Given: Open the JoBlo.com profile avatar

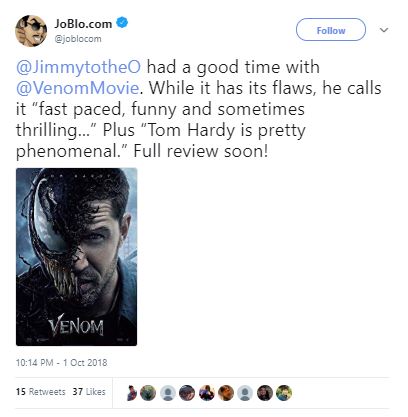Looking at the screenshot, I should click(x=31, y=31).
